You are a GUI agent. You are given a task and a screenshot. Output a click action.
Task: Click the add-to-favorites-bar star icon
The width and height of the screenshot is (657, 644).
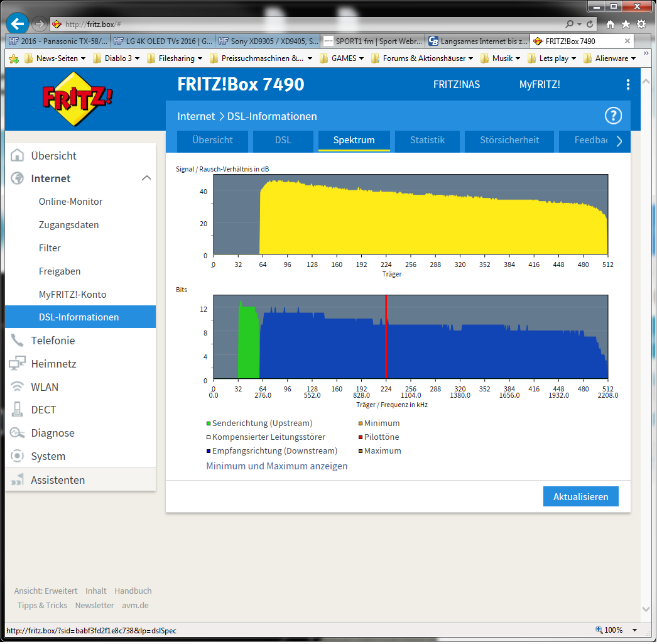[14, 58]
